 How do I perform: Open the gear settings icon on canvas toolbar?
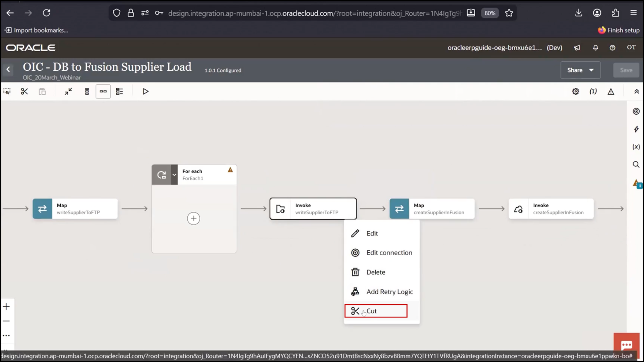(x=576, y=92)
